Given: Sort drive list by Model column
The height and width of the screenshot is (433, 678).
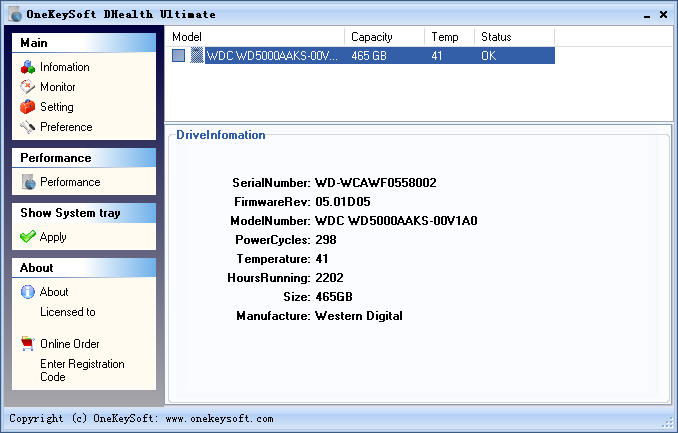Looking at the screenshot, I should tap(255, 37).
